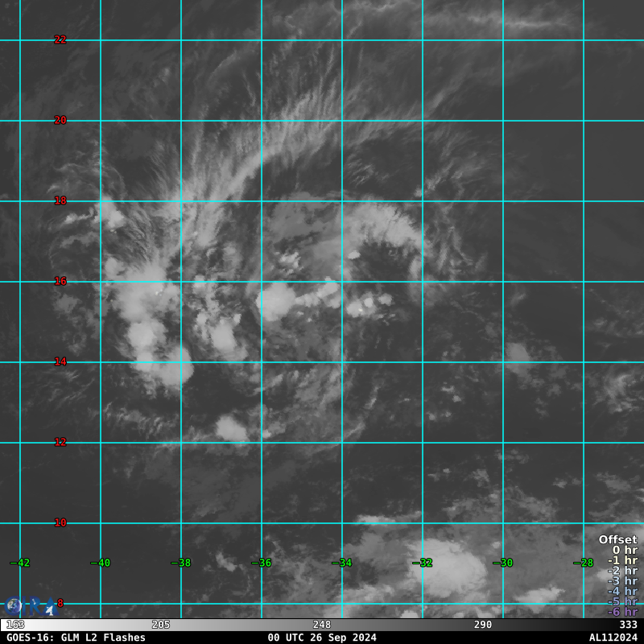Click the 22 latitude label
Viewport: 644px width, 644px height.
[60, 39]
